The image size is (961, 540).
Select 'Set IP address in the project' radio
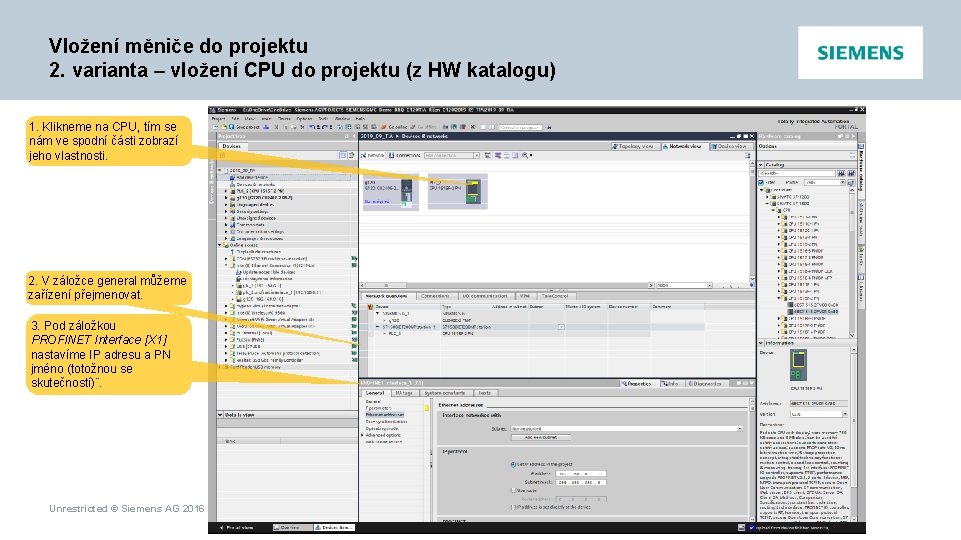(514, 465)
